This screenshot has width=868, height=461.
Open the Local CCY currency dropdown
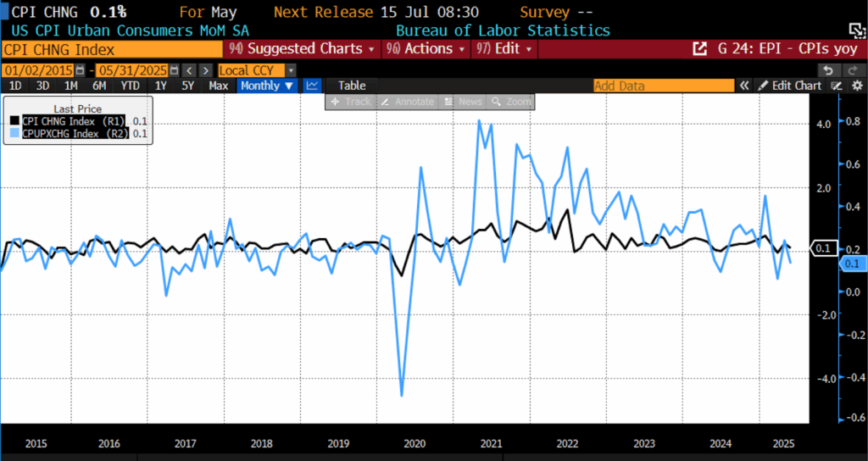click(x=257, y=69)
